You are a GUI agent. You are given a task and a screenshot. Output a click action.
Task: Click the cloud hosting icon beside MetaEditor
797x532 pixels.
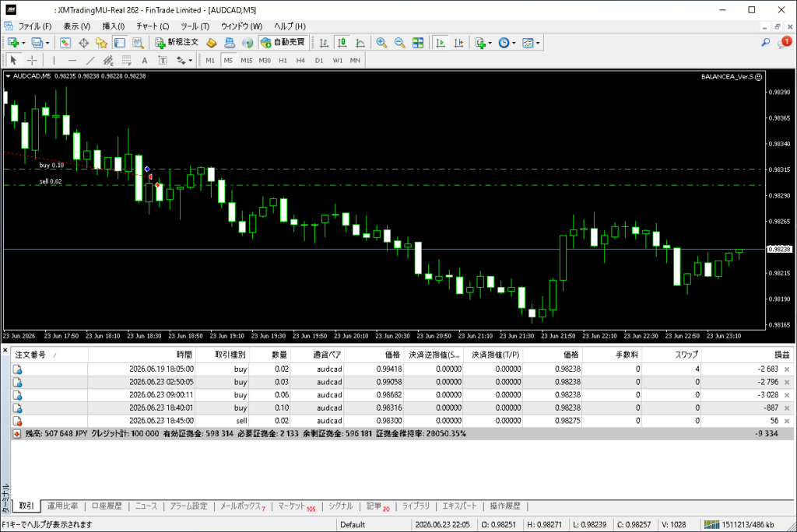[230, 44]
